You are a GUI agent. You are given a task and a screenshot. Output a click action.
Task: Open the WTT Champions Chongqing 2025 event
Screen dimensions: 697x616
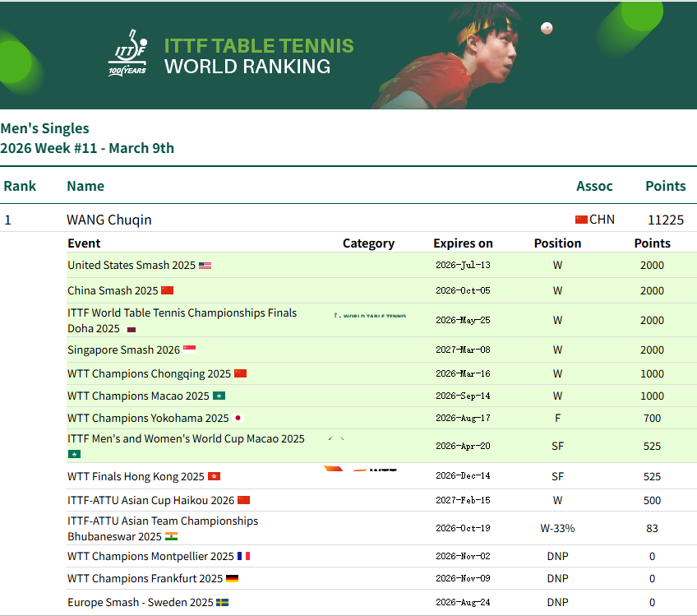click(x=150, y=373)
